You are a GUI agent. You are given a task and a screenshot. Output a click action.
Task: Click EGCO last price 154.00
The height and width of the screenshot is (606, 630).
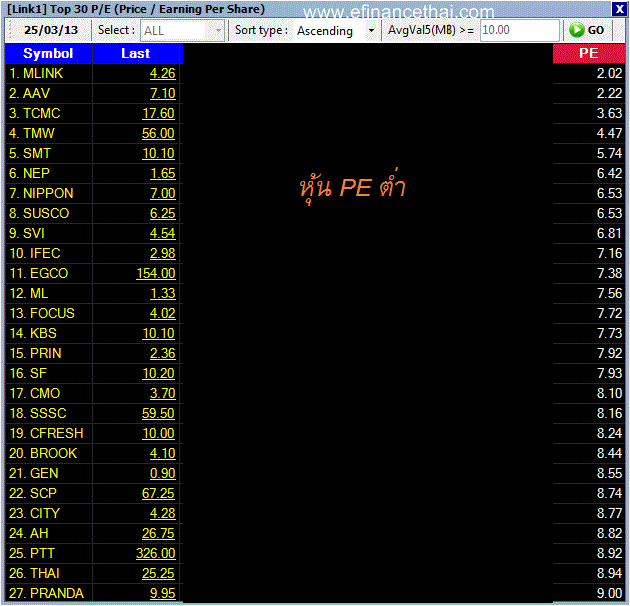click(155, 274)
